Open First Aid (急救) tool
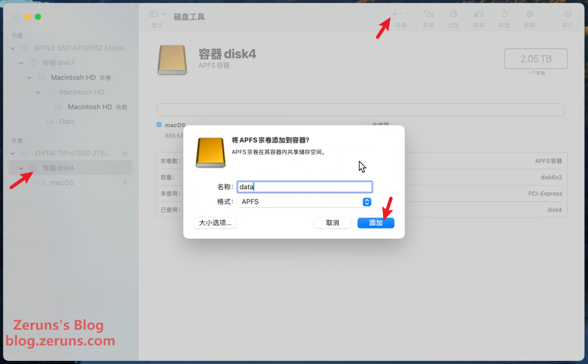Image resolution: width=588 pixels, height=364 pixels. point(429,14)
